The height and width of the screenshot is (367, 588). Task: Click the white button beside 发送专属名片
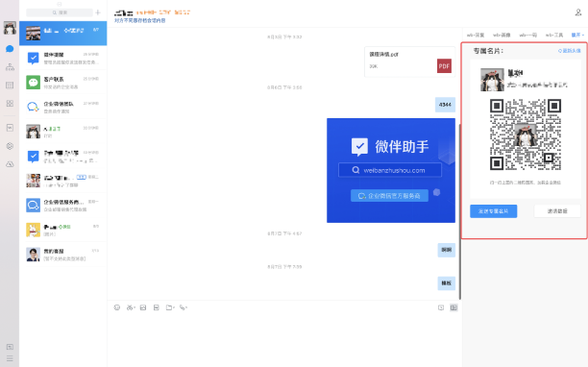(557, 211)
